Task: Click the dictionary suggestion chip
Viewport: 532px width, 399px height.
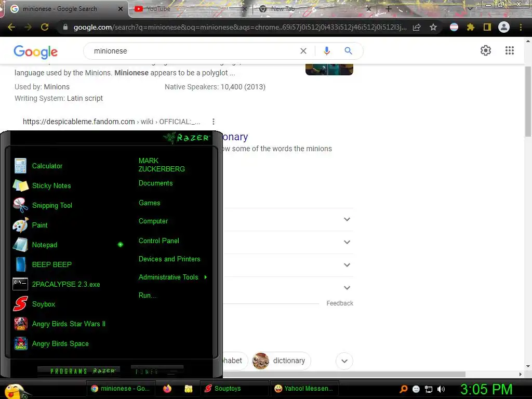Action: pyautogui.click(x=281, y=361)
